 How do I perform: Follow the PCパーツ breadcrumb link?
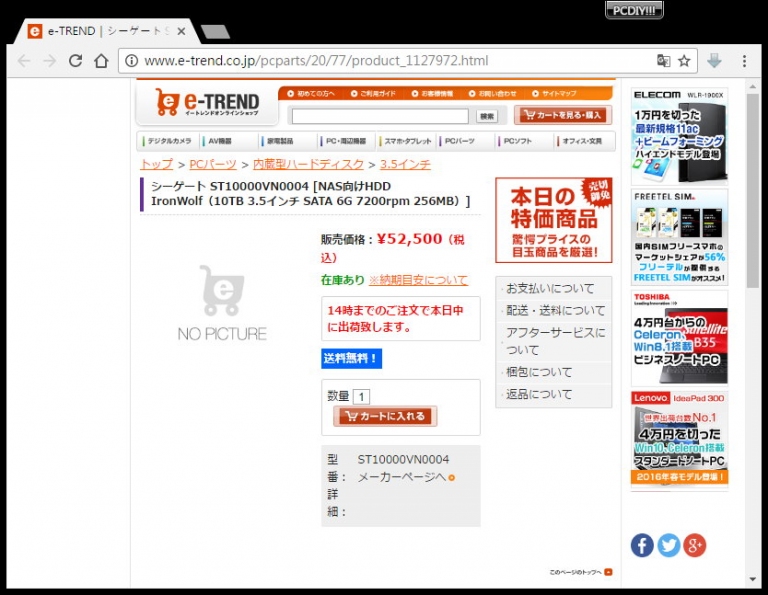point(213,164)
